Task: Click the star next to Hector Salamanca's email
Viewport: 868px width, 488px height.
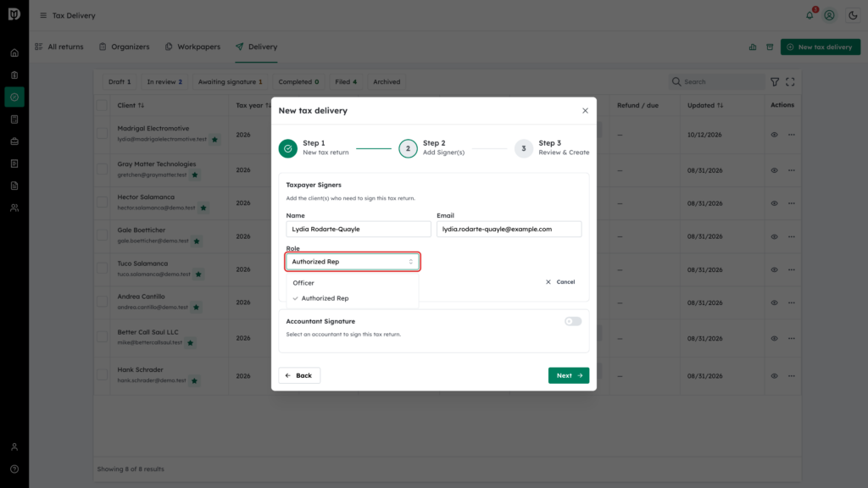Action: [x=203, y=208]
